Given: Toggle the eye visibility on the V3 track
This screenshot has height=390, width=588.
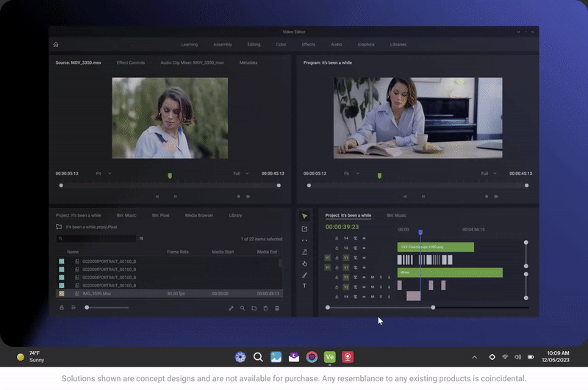Looking at the screenshot, I should pyautogui.click(x=364, y=277).
